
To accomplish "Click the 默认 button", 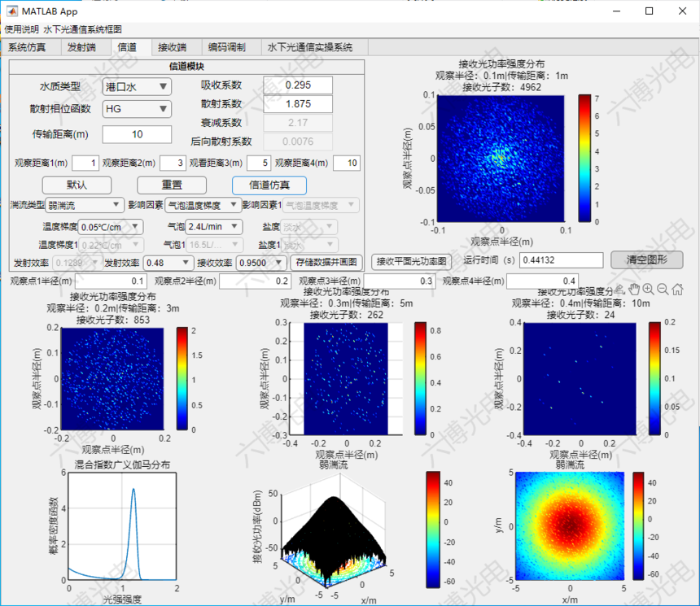I will click(77, 185).
